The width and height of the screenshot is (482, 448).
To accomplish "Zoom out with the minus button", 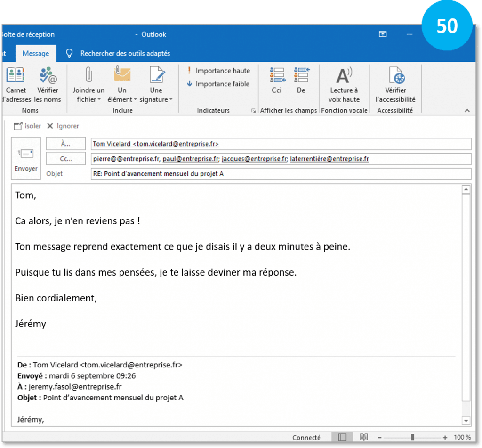I will [380, 437].
